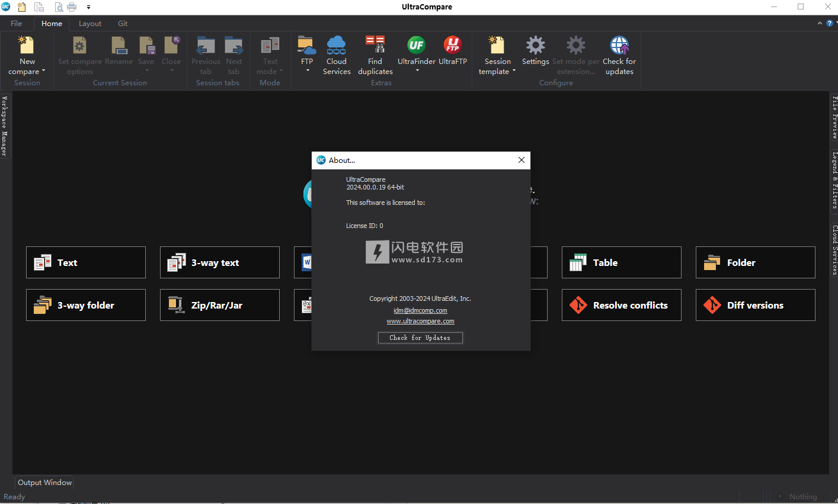The image size is (838, 504).
Task: Open the FTP tool icon
Action: (307, 45)
